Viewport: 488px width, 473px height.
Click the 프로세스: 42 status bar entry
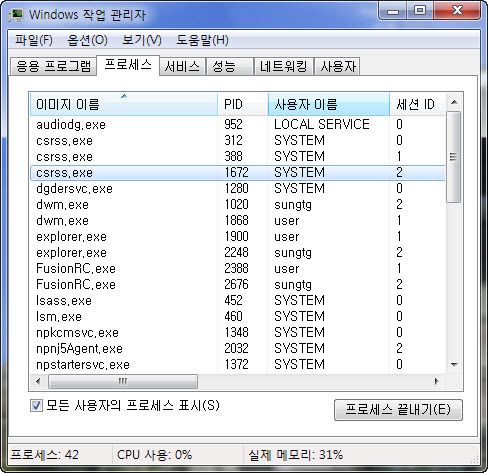pos(45,455)
